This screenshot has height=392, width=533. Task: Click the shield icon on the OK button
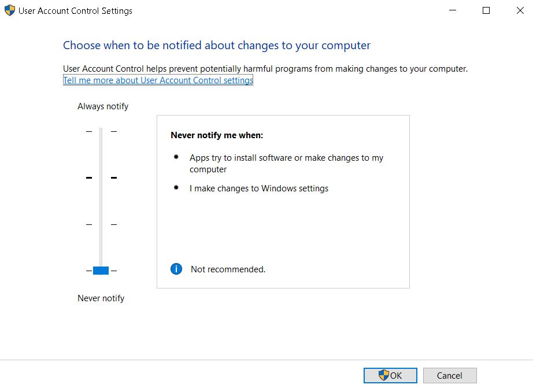[384, 375]
